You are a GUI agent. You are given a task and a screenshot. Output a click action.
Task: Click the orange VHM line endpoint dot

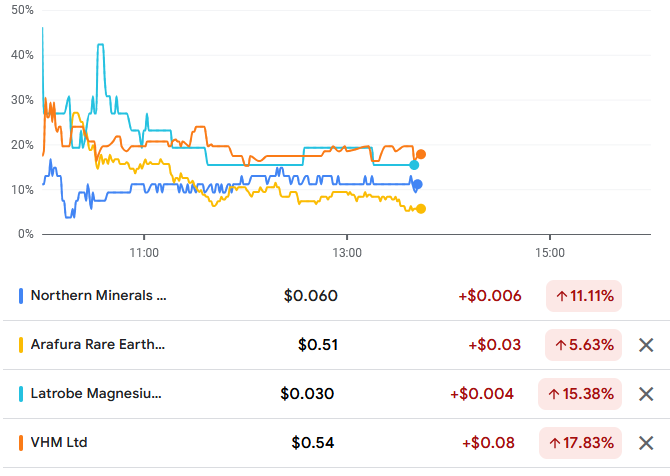[x=421, y=154]
